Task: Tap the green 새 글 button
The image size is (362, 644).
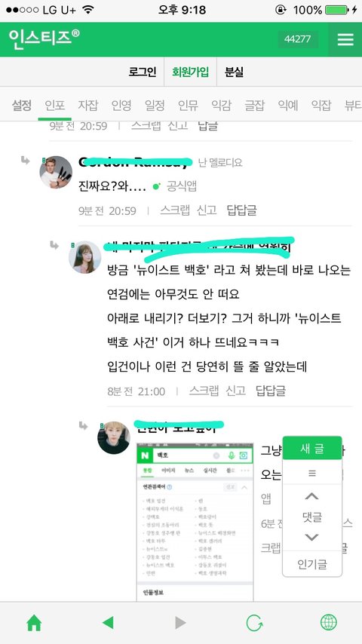Action: pos(312,449)
